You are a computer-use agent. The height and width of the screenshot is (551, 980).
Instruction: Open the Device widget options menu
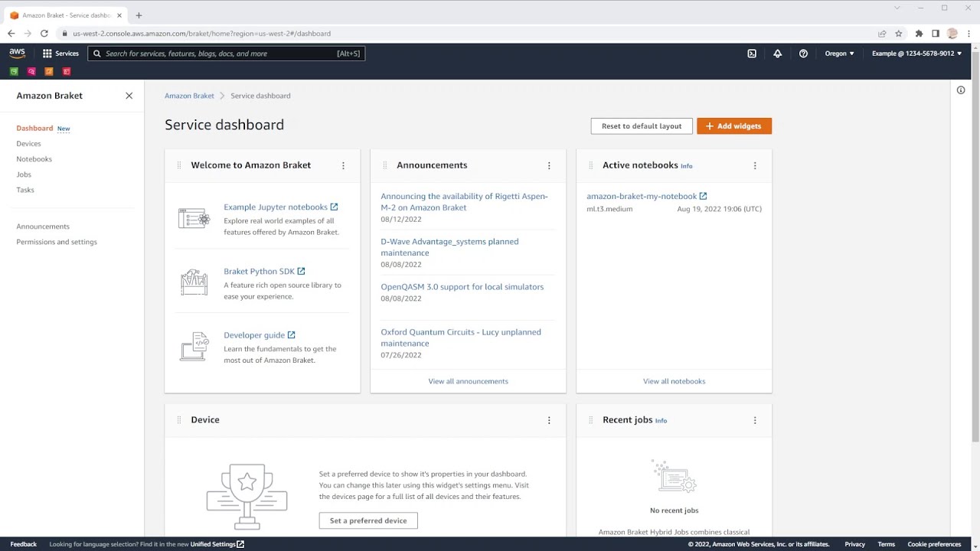[x=549, y=420]
